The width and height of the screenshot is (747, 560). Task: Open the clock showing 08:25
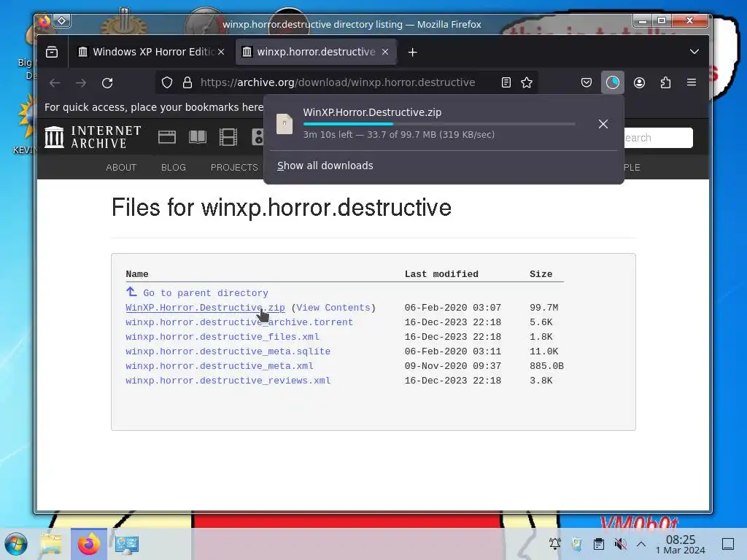pyautogui.click(x=681, y=544)
